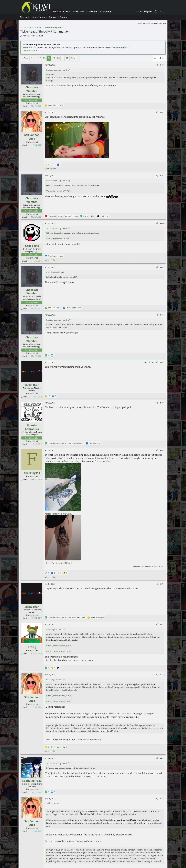
Task: Click the KFC thread starter link
Action: (x=25, y=36)
